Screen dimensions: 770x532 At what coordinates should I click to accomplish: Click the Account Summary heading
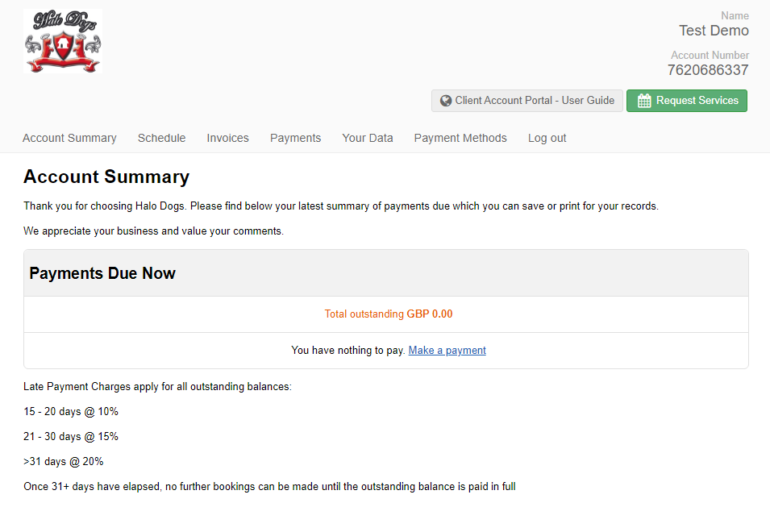pyautogui.click(x=106, y=177)
